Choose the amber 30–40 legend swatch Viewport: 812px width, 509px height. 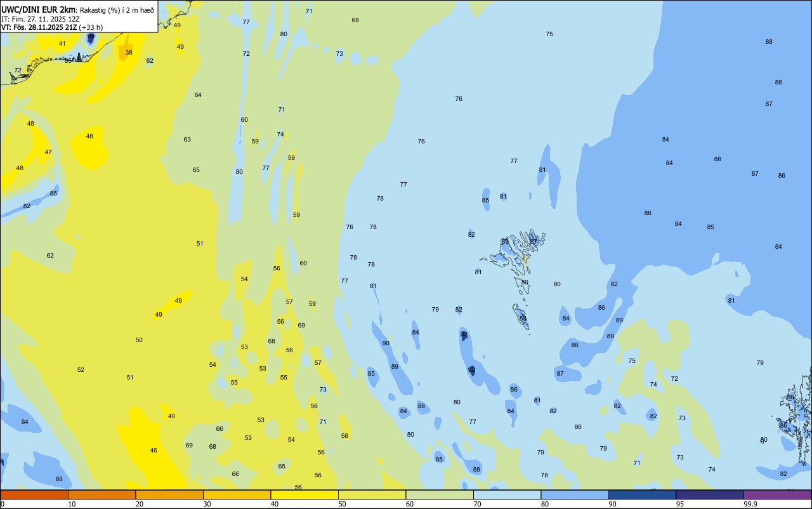coord(237,494)
